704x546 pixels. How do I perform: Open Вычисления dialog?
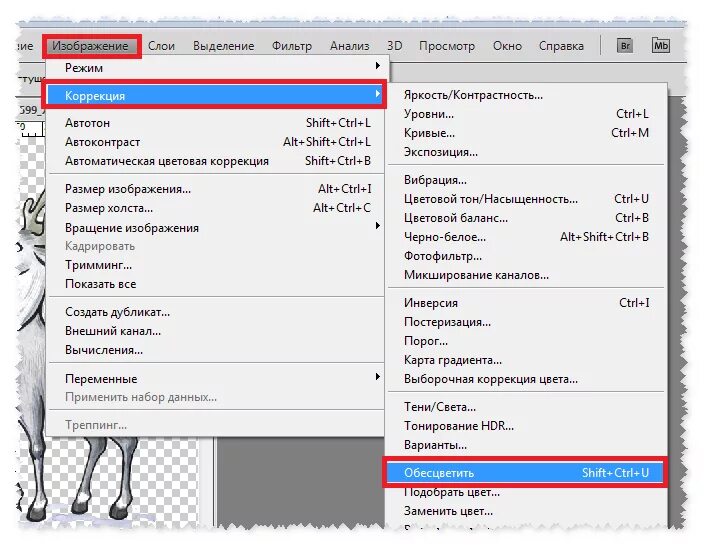pos(216,350)
